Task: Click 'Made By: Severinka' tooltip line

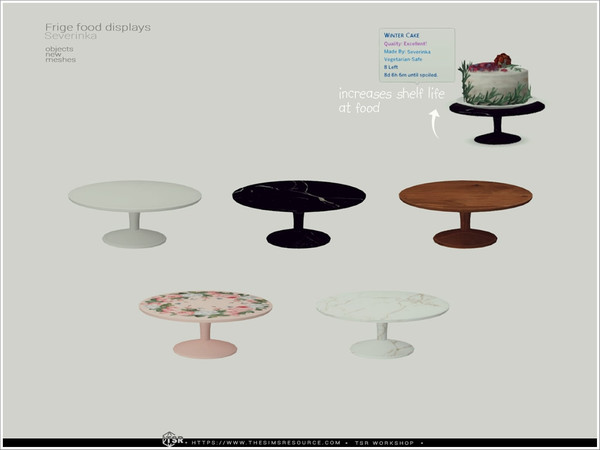Action: pyautogui.click(x=407, y=52)
